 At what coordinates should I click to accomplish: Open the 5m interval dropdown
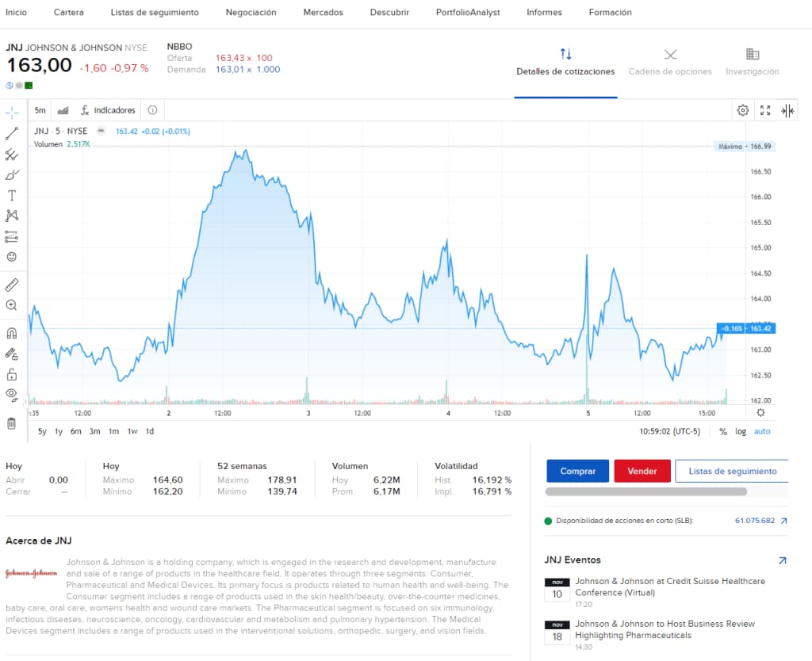click(x=40, y=110)
